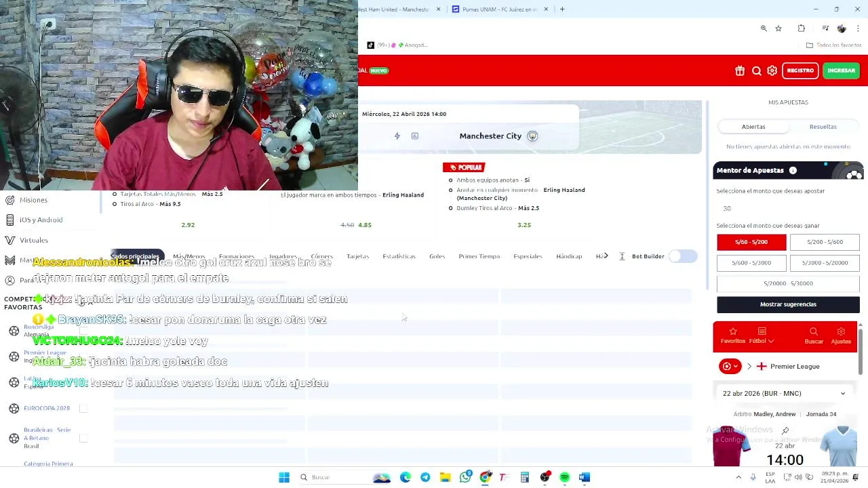Viewport: 868px width, 488px height.
Task: Open Virtuales sidebar item
Action: coord(33,240)
